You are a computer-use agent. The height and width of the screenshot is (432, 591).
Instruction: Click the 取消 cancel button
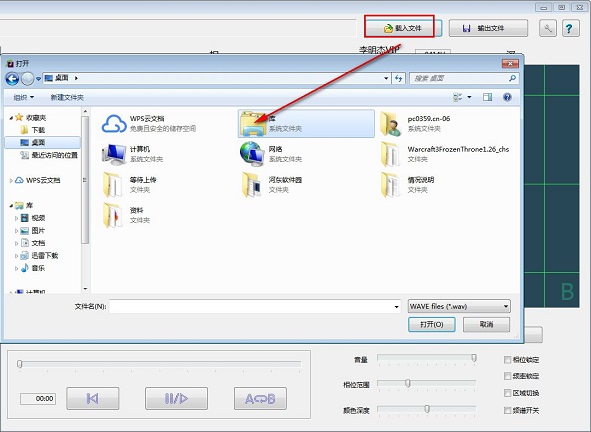coord(486,324)
